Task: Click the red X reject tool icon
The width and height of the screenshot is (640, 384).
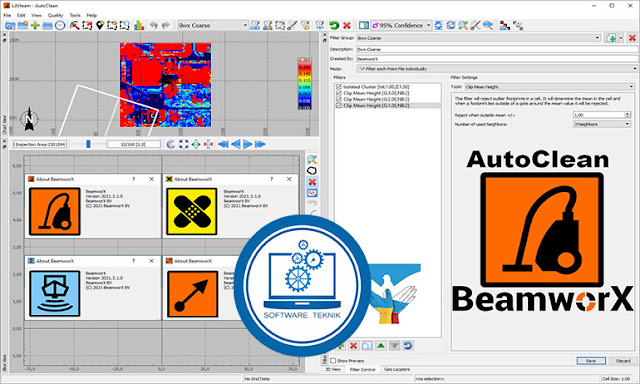Action: click(x=312, y=182)
